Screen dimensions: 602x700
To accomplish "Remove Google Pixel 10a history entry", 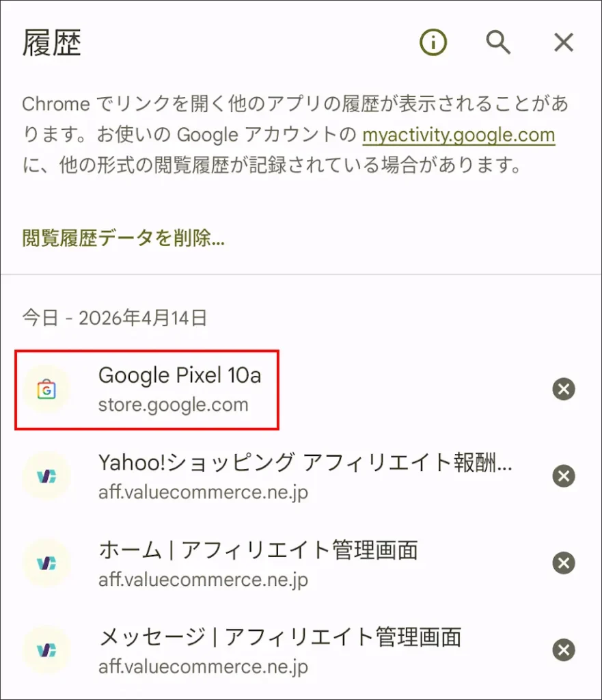I will click(x=564, y=390).
